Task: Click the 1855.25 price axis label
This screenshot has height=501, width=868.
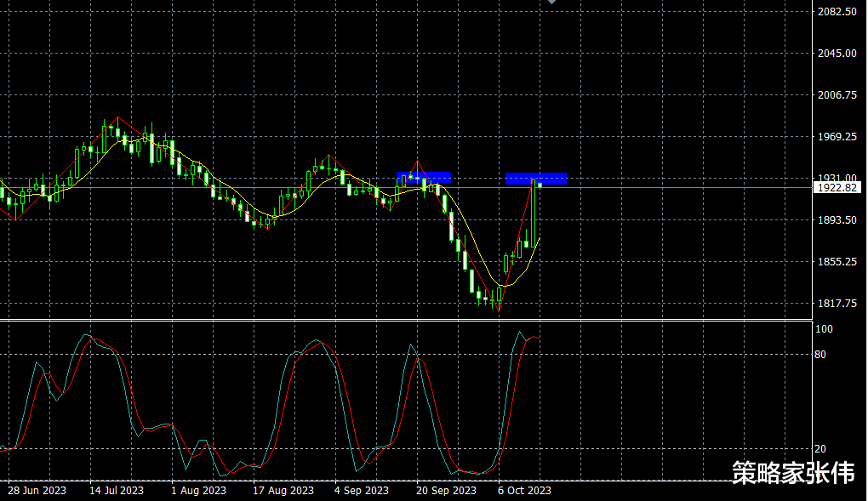Action: pos(837,261)
